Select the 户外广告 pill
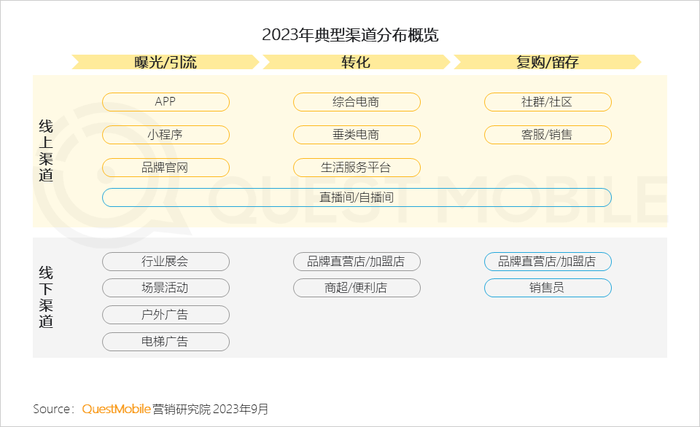Image resolution: width=700 pixels, height=427 pixels. click(x=166, y=315)
